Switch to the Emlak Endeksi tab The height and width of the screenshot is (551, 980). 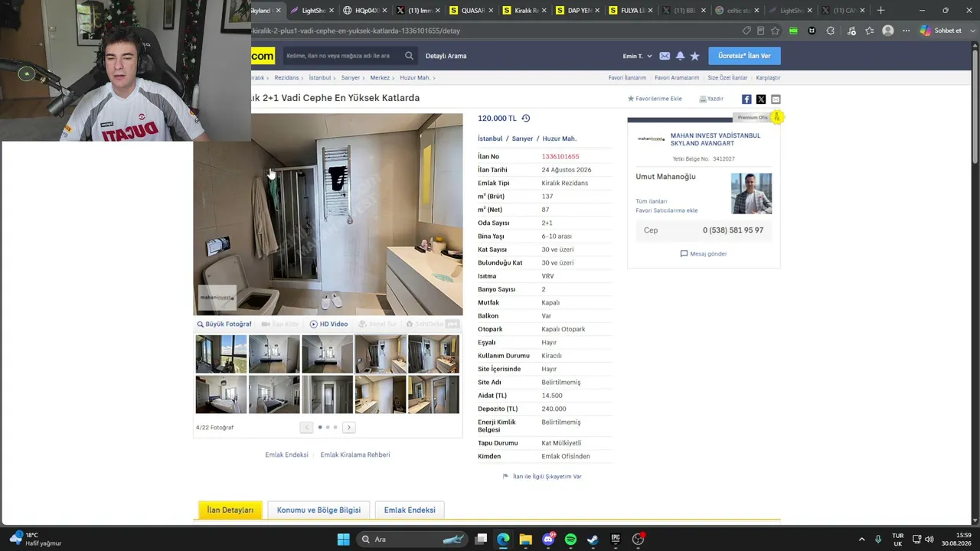tap(410, 510)
